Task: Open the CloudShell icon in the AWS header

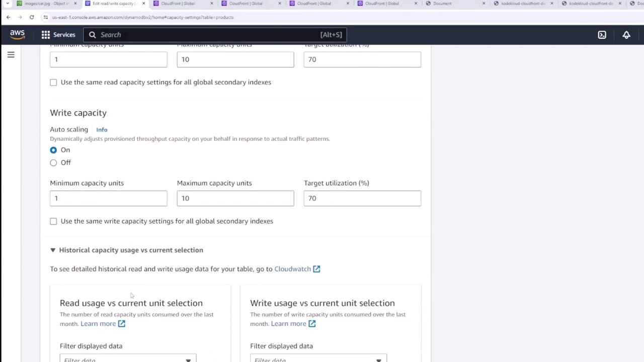Action: (602, 35)
